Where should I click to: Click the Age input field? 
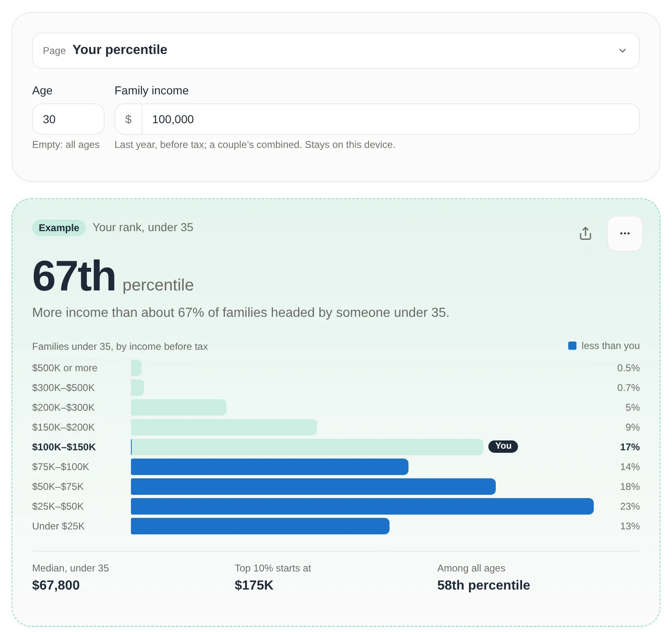(68, 119)
